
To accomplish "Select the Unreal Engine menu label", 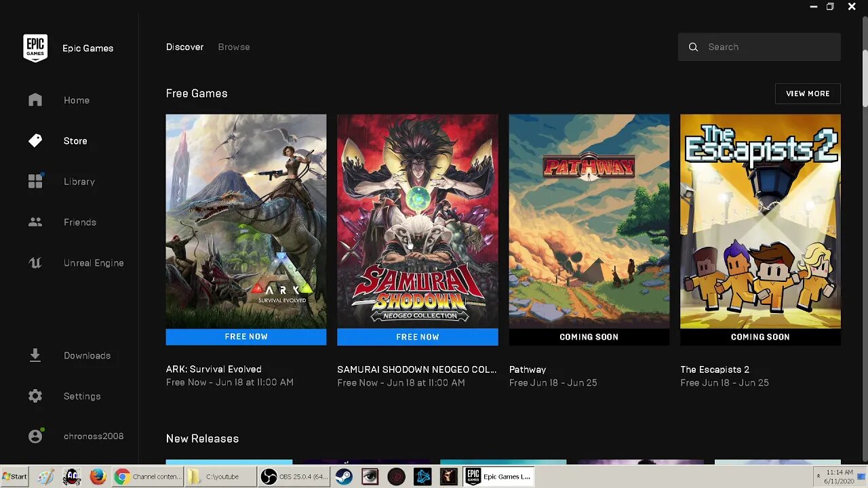I will pos(94,263).
